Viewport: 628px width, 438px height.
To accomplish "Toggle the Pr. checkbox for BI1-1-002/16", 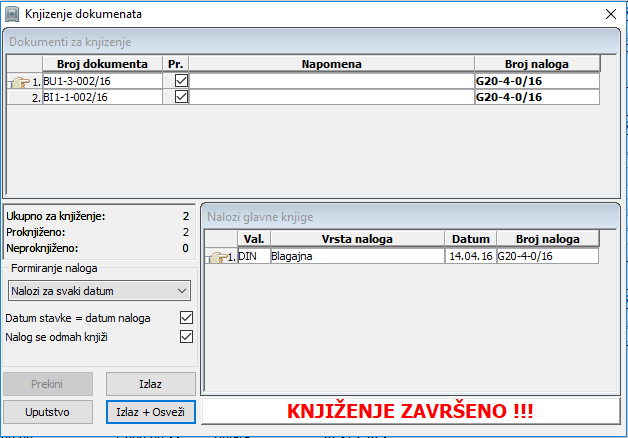I will 181,97.
